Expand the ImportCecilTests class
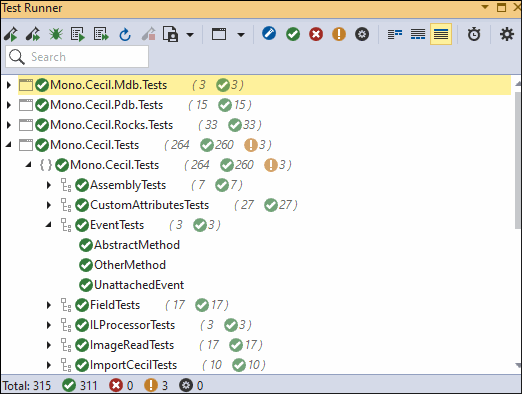This screenshot has height=394, width=522. pos(49,365)
